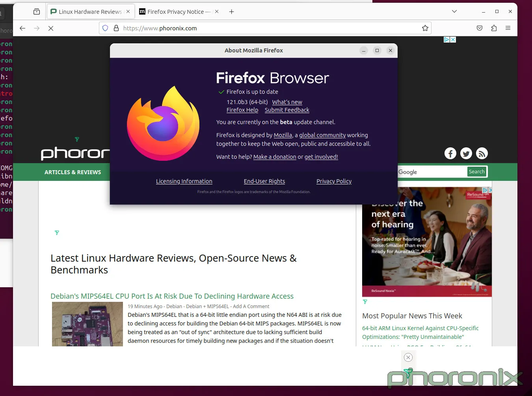Click the browser address bar

coord(236,28)
